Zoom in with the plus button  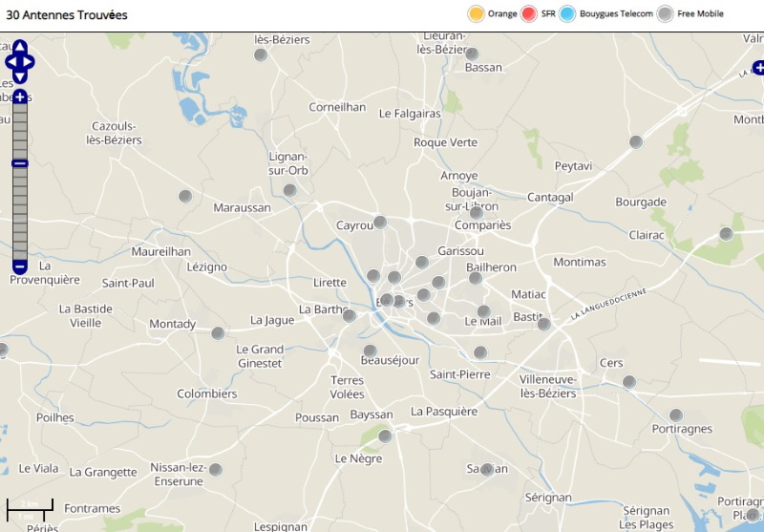tap(19, 97)
